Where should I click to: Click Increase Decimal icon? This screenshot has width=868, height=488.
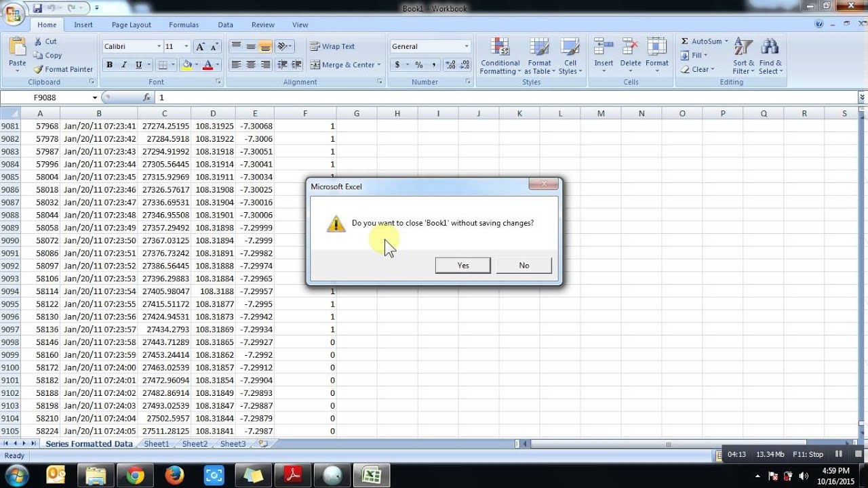click(x=450, y=65)
